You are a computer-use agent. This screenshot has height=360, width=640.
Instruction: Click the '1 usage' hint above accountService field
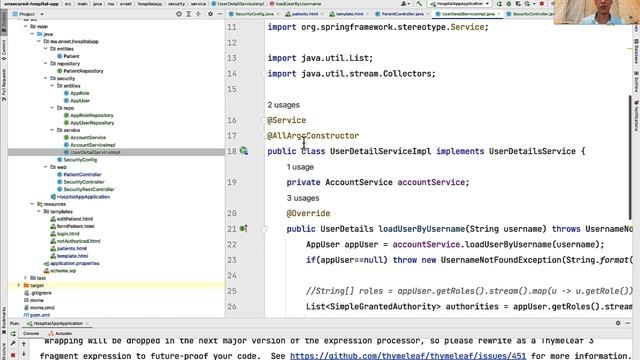tap(300, 167)
